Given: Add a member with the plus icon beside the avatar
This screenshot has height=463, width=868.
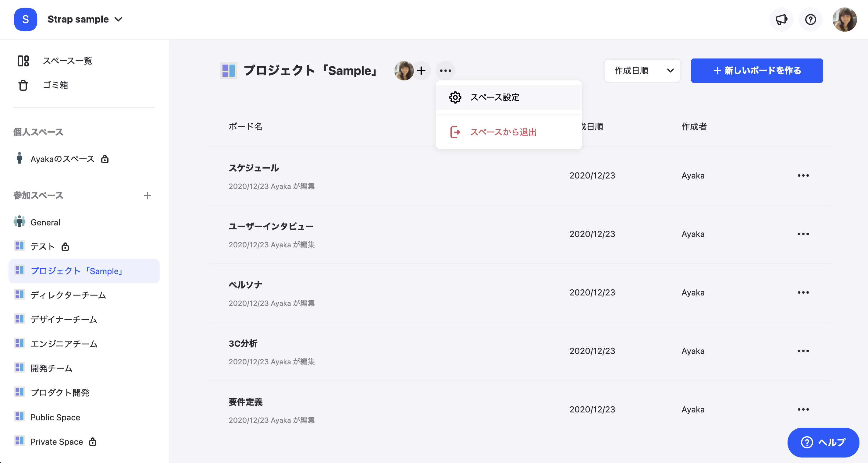Looking at the screenshot, I should (x=421, y=71).
